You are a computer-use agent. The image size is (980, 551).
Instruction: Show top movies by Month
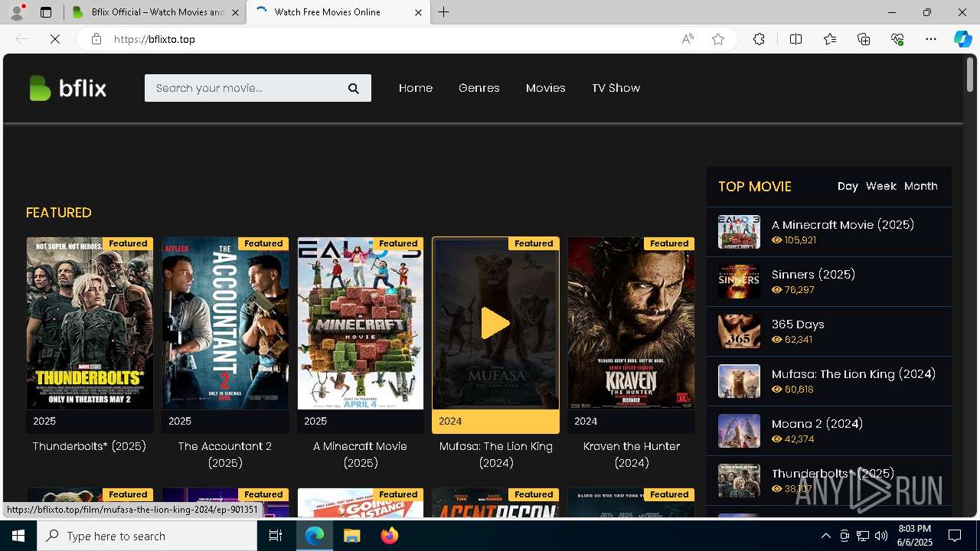click(x=921, y=186)
